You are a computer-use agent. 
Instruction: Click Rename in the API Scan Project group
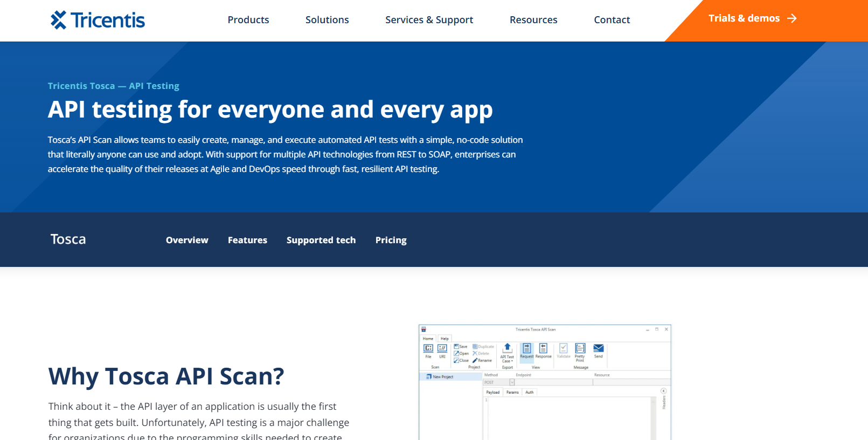pos(482,360)
